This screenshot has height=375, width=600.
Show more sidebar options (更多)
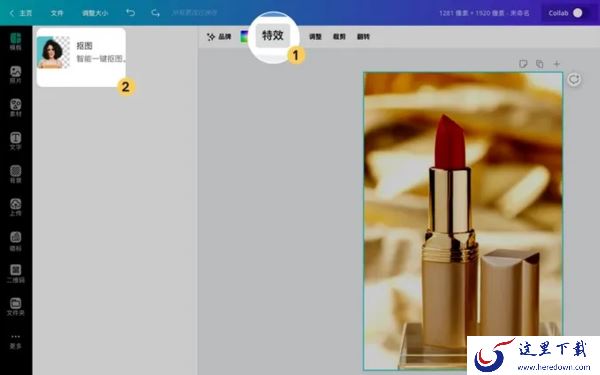[15, 341]
